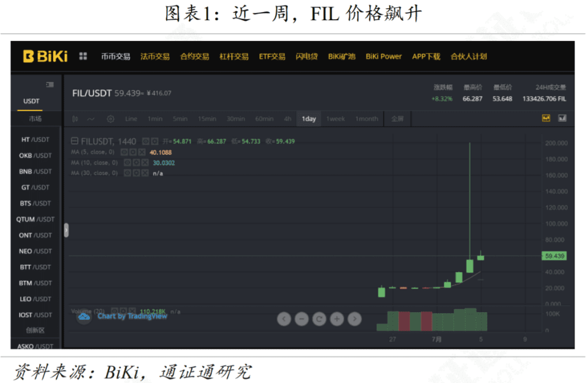The image size is (588, 383).
Task: Open the Chart by TradingView link
Action: [x=132, y=316]
